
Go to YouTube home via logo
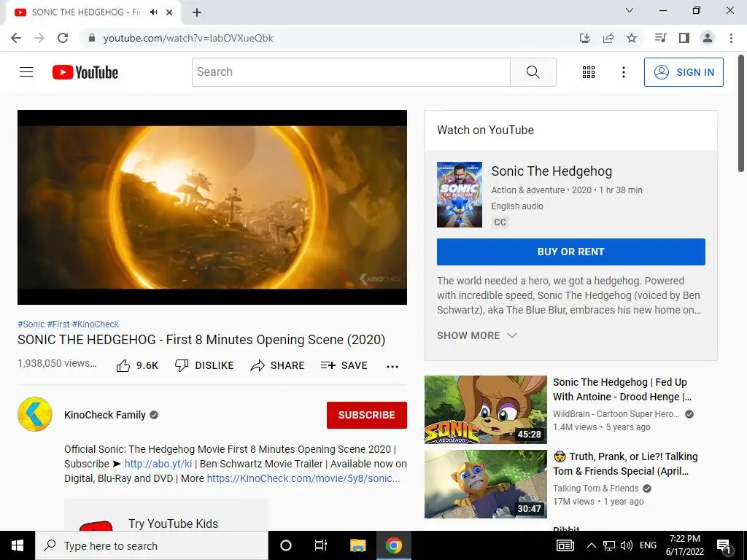85,72
